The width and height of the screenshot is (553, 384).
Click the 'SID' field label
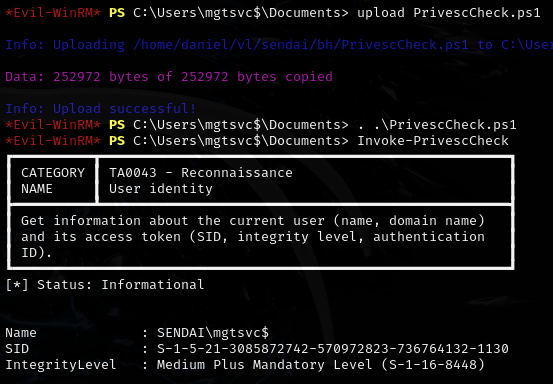(17, 349)
